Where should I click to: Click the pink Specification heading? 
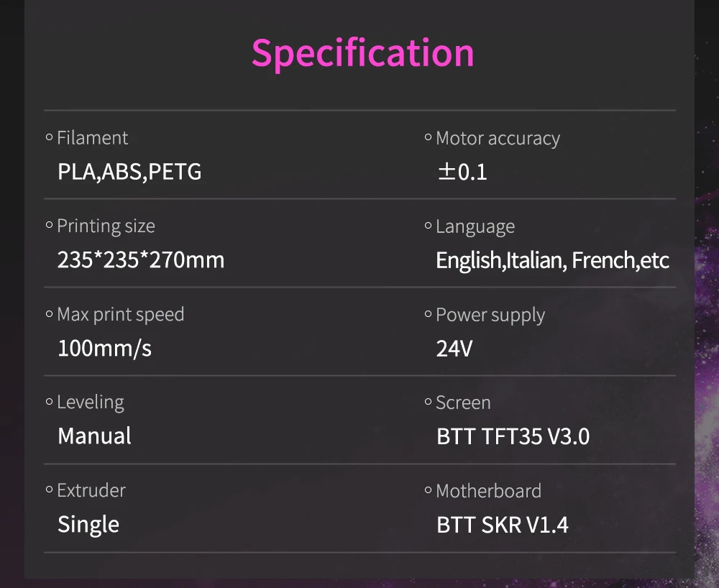coord(362,54)
